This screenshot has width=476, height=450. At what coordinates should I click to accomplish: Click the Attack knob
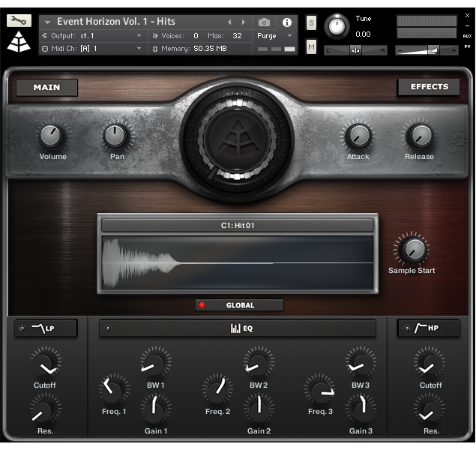(359, 136)
